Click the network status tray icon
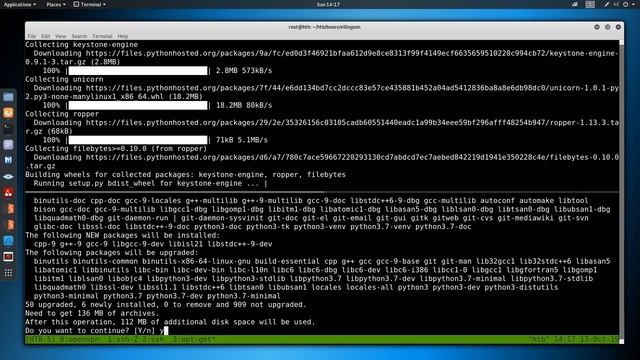The height and width of the screenshot is (360, 640). 575,4
